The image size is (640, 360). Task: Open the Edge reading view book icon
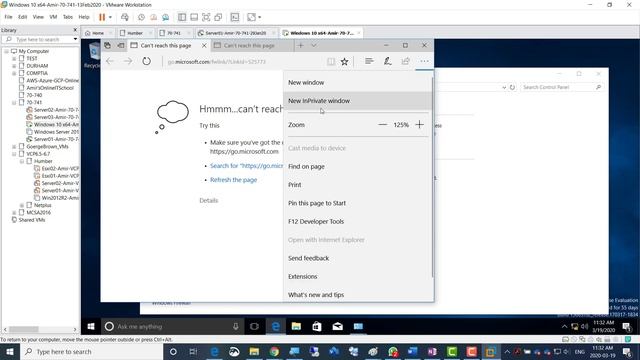[331, 61]
